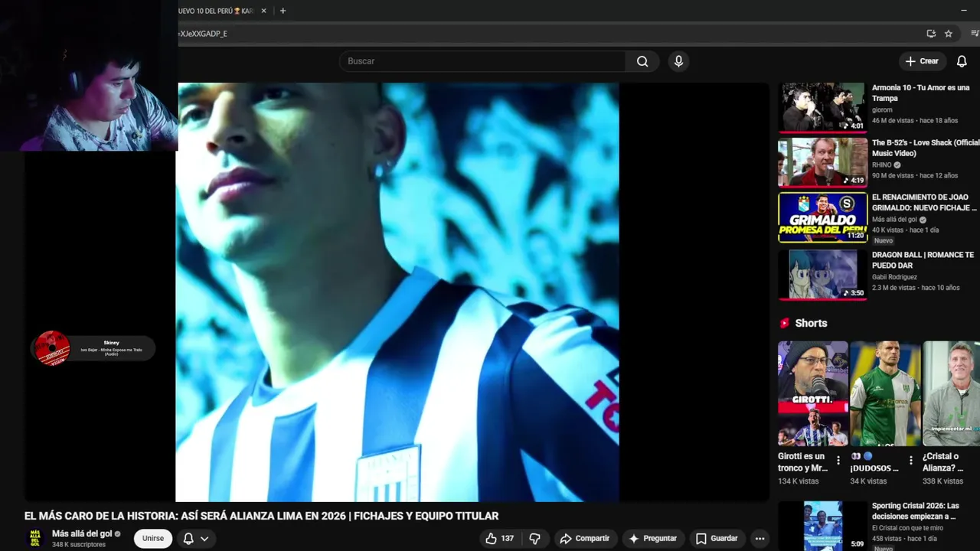
Task: Save video with Guardar button
Action: click(x=717, y=539)
